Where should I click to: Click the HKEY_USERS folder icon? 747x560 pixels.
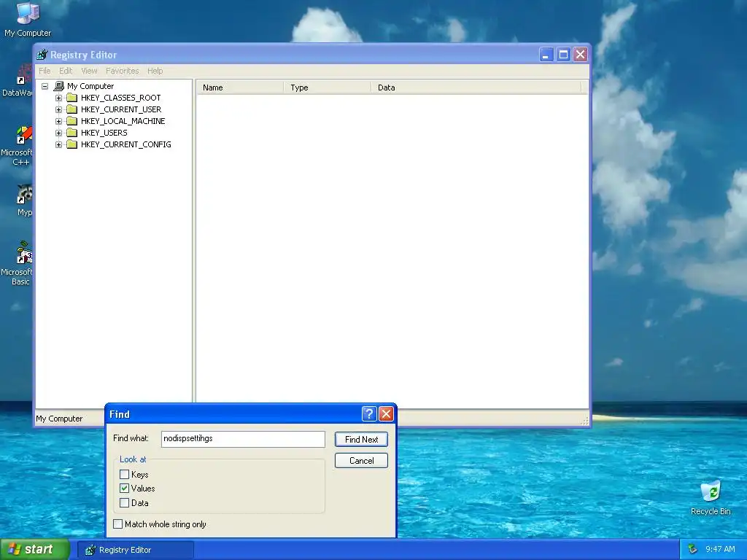(72, 133)
